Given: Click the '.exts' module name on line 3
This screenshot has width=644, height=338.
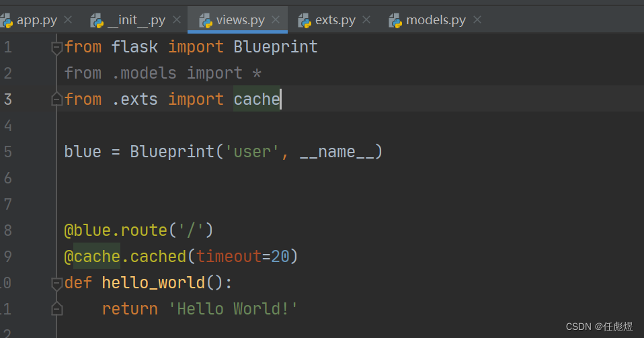Looking at the screenshot, I should pyautogui.click(x=134, y=99).
